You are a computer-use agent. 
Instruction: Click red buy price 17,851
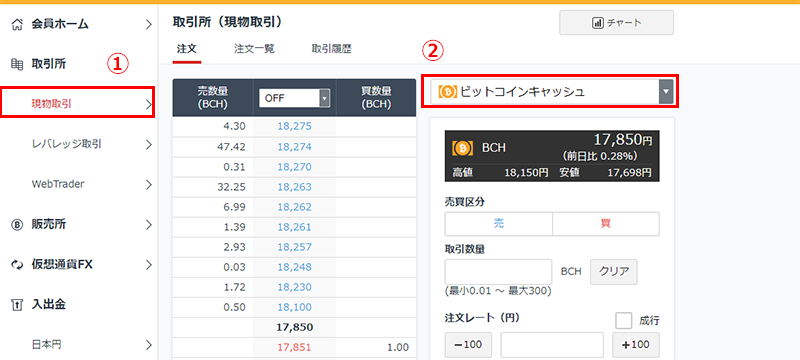tap(294, 347)
